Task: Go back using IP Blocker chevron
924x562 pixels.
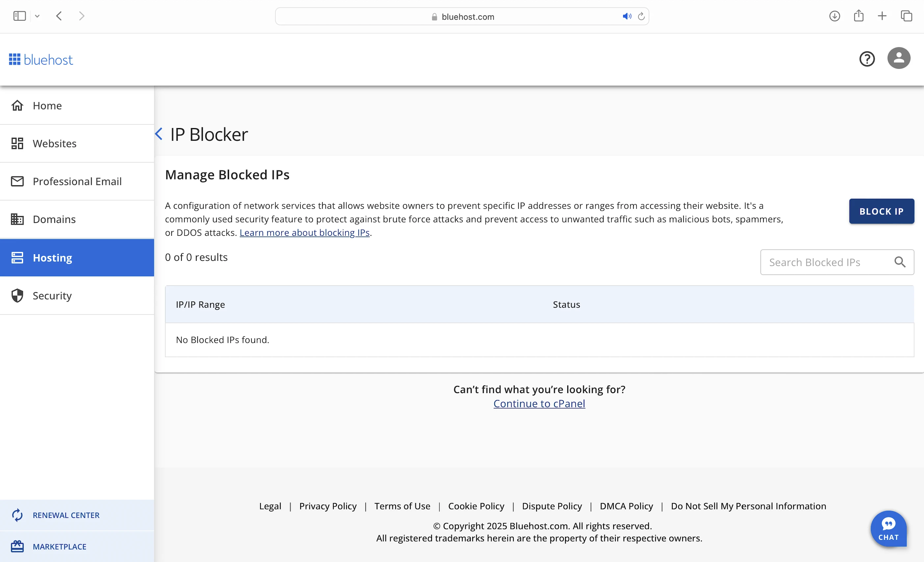Action: 159,134
